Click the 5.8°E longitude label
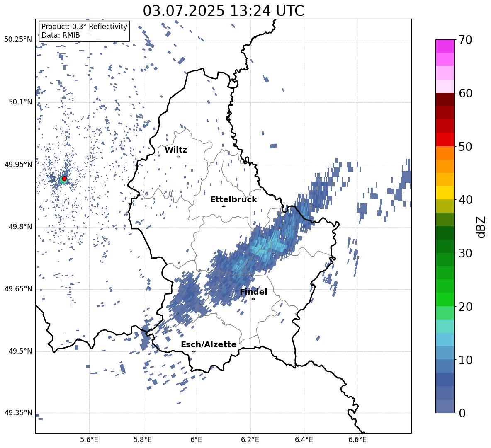This screenshot has width=491, height=448. click(143, 440)
